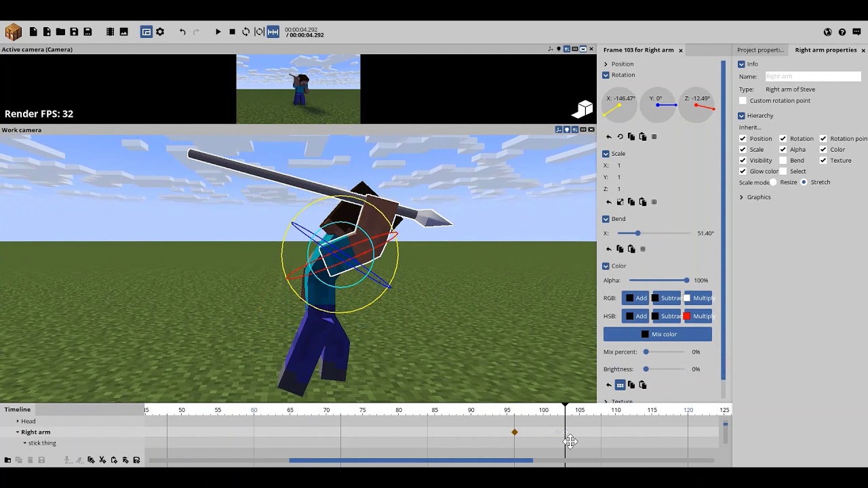Select the orange keyframe on Right arm row
Viewport: 868px width, 488px height.
(515, 432)
